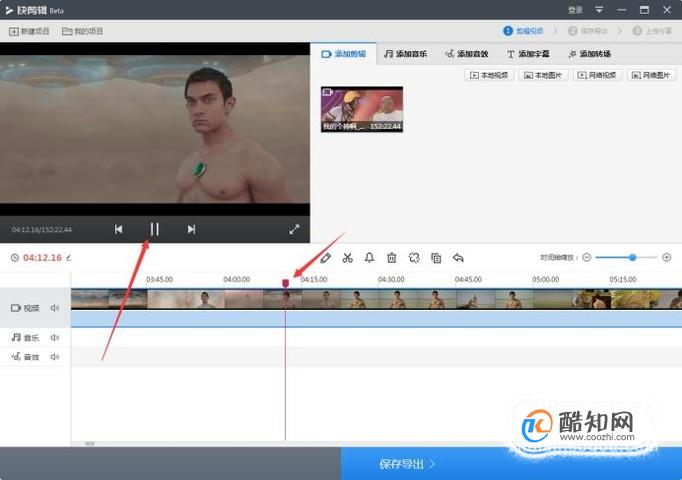Switch to the 添加字幕 tab
This screenshot has width=682, height=480.
(528, 54)
